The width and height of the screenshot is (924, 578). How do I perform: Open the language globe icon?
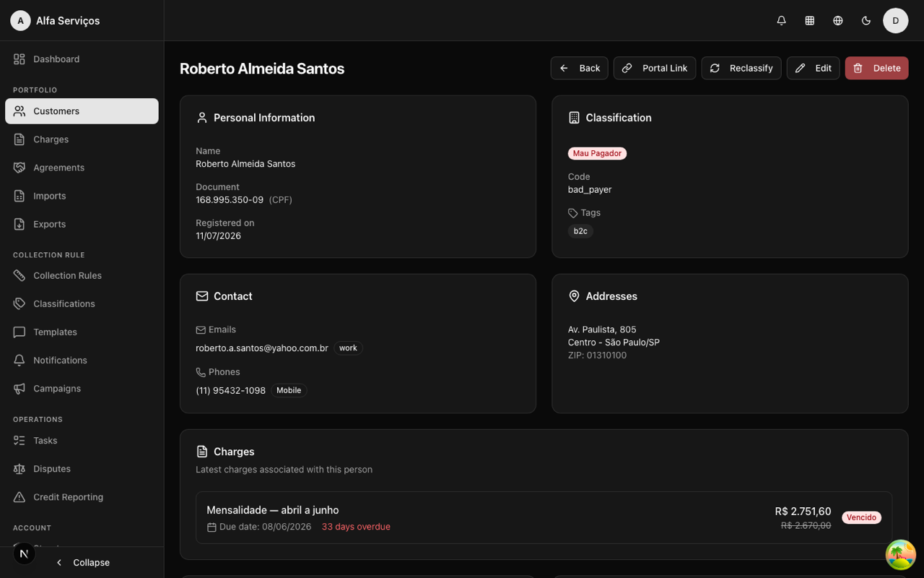point(837,20)
